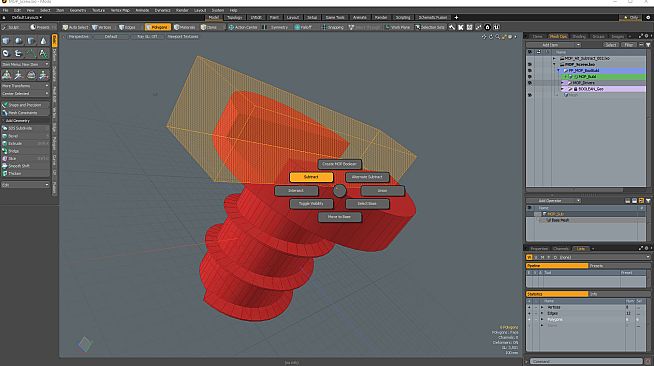
Task: Toggle Symmetry in the toolbar
Action: tap(275, 27)
